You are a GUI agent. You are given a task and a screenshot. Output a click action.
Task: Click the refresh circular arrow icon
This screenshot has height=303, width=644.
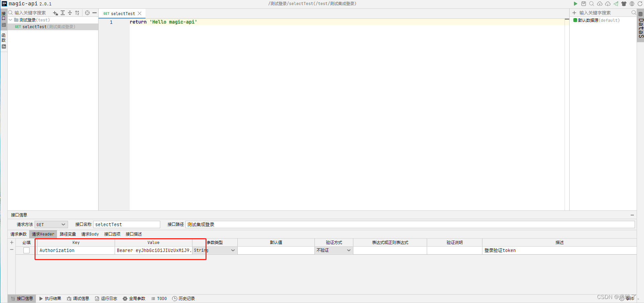tap(640, 4)
